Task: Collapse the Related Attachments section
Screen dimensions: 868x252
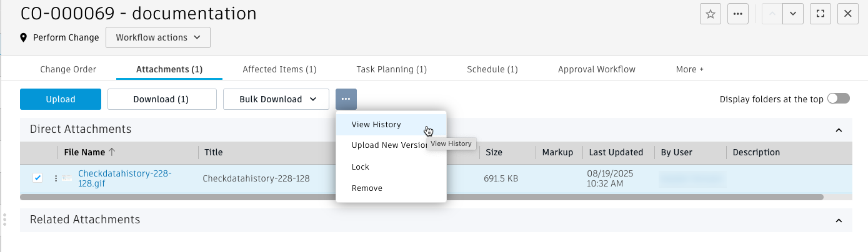Action: click(x=839, y=220)
